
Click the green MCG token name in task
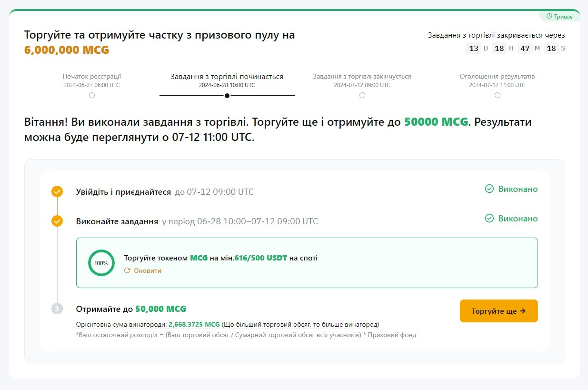pos(199,258)
